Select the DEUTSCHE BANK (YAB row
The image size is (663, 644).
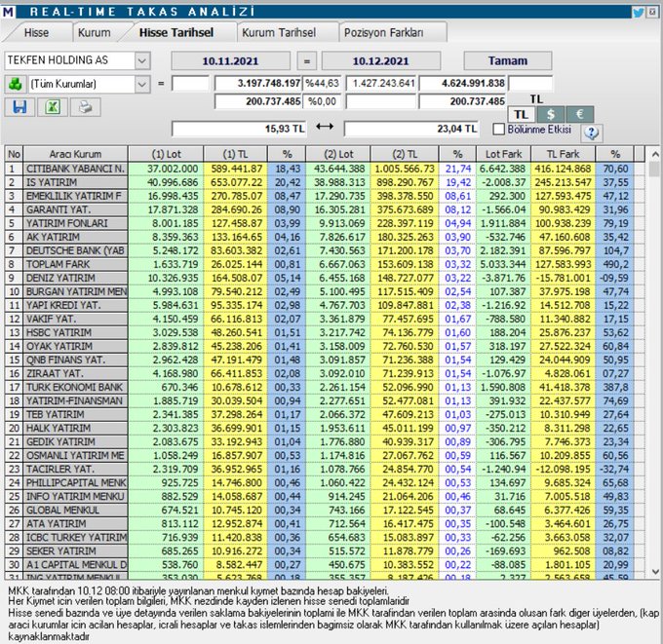[x=325, y=251]
